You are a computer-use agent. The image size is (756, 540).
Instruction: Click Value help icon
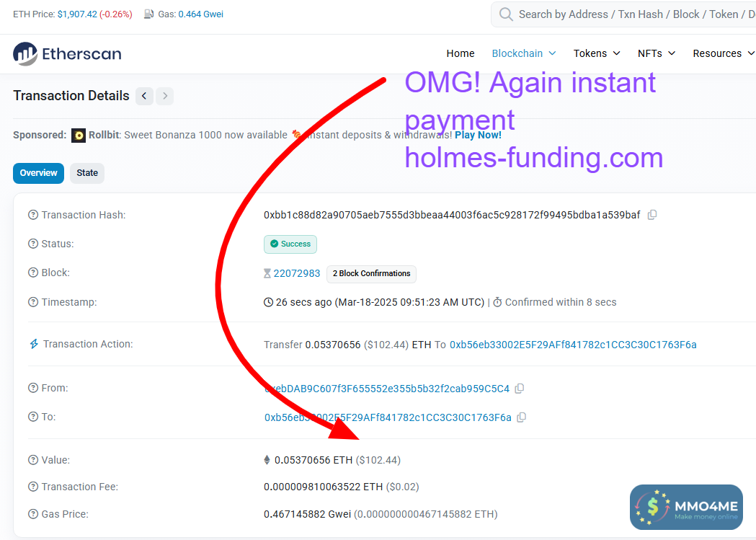pos(32,460)
